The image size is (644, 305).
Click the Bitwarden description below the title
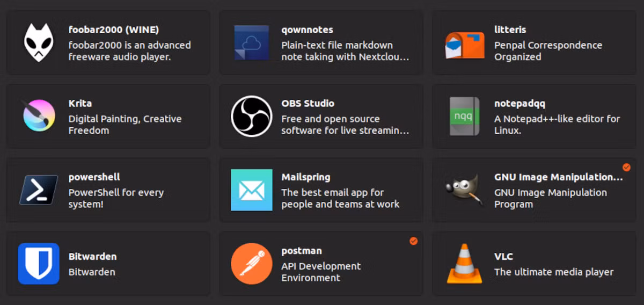click(92, 272)
